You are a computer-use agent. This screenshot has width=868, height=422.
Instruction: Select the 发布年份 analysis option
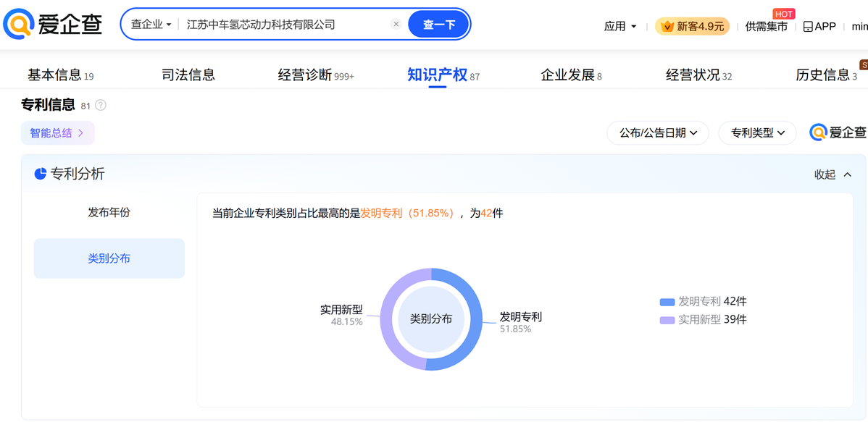pos(109,213)
